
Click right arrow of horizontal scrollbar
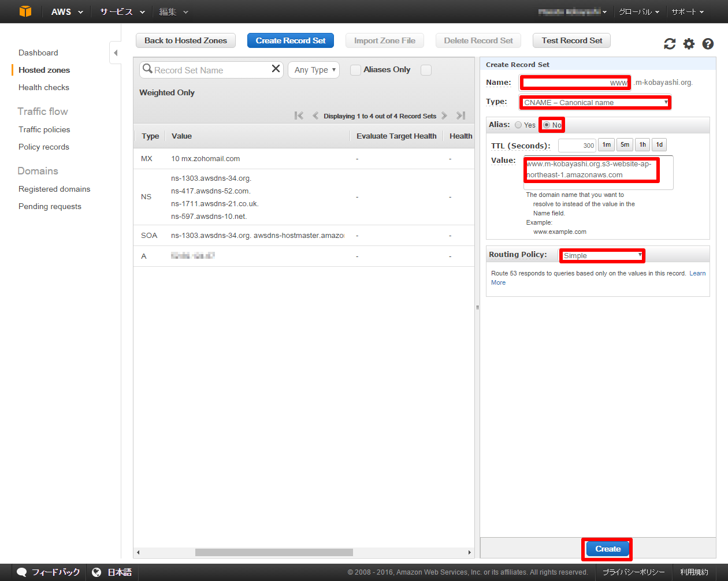(x=469, y=552)
